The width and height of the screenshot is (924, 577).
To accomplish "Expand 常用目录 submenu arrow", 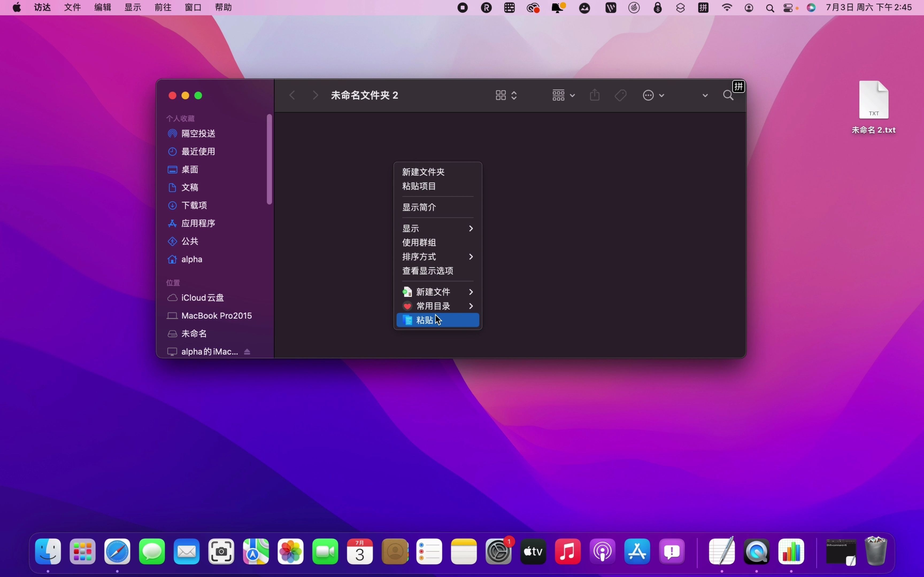I will (x=471, y=306).
